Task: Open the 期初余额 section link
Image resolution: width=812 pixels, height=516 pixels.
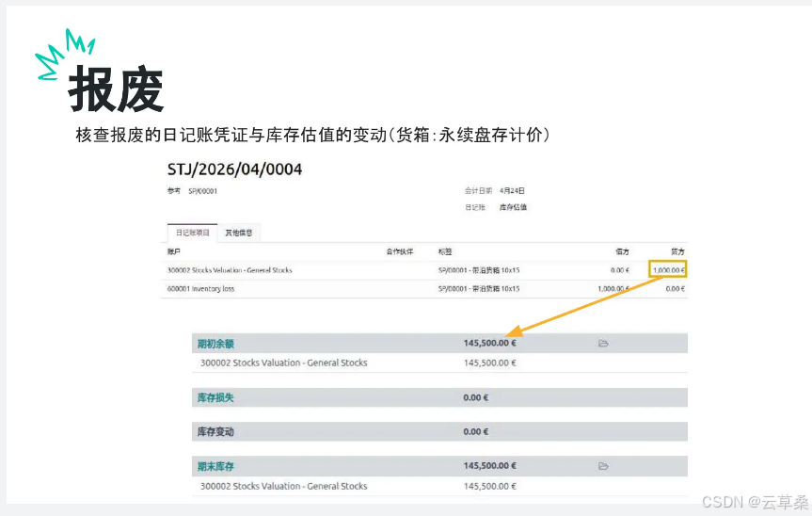Action: 215,344
